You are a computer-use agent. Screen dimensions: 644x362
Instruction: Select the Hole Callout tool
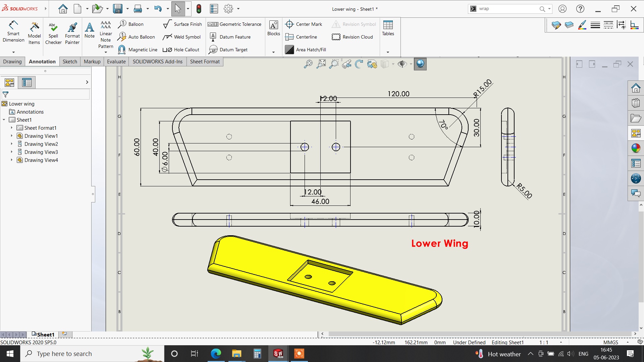point(181,50)
